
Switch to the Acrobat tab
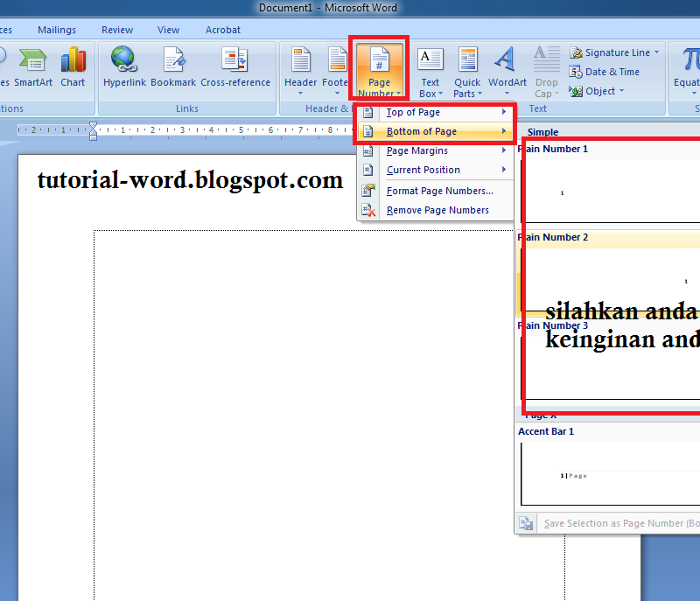(223, 30)
